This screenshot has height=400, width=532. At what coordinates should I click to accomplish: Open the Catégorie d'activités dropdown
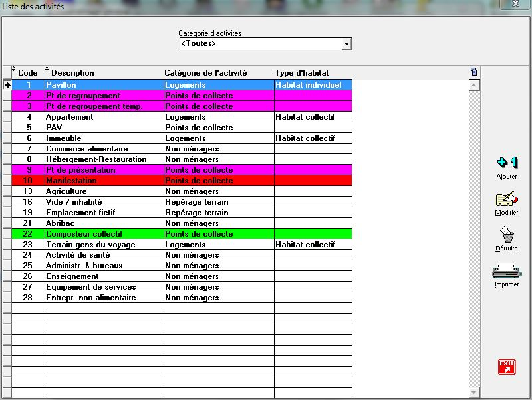[346, 44]
